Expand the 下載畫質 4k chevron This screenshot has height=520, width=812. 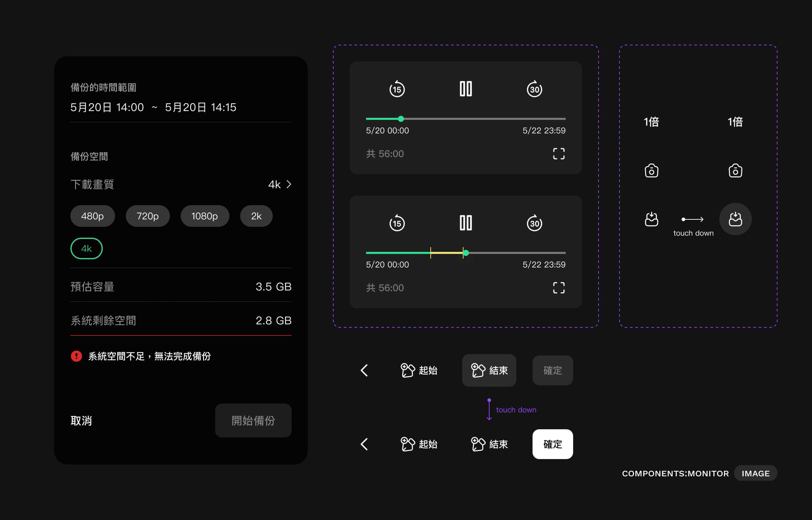(x=289, y=185)
